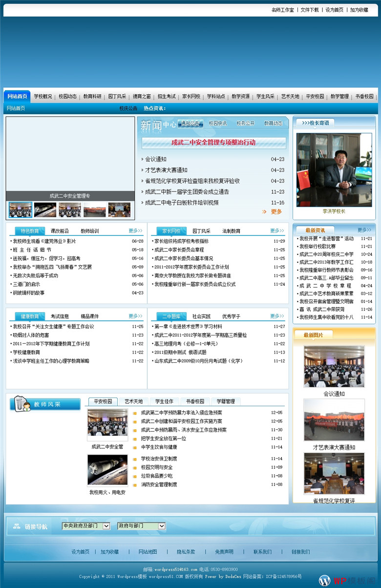Select the 学生佳作 tab in 教师风采
This screenshot has height=588, width=381.
tap(164, 401)
